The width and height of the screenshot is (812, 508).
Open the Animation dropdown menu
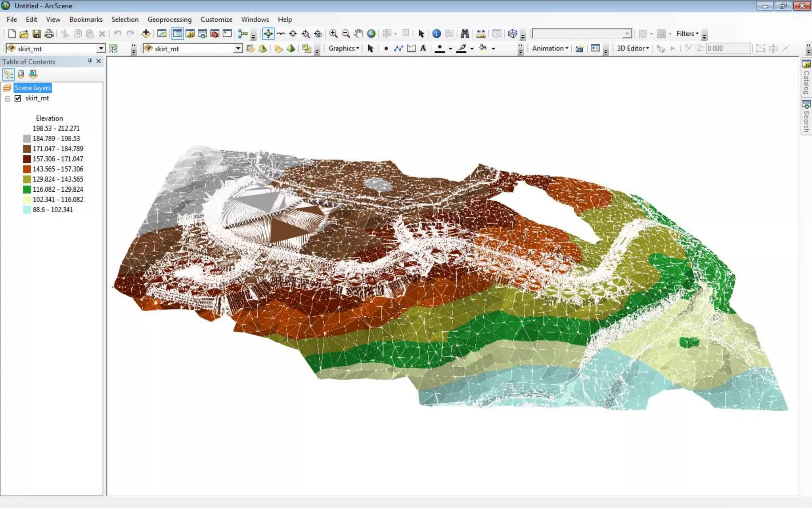(x=550, y=48)
